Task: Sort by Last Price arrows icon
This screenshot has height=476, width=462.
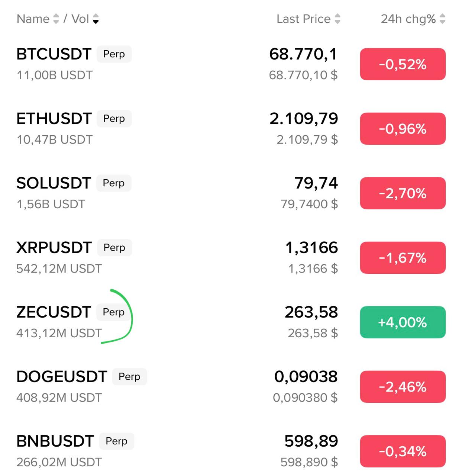Action: coord(337,19)
